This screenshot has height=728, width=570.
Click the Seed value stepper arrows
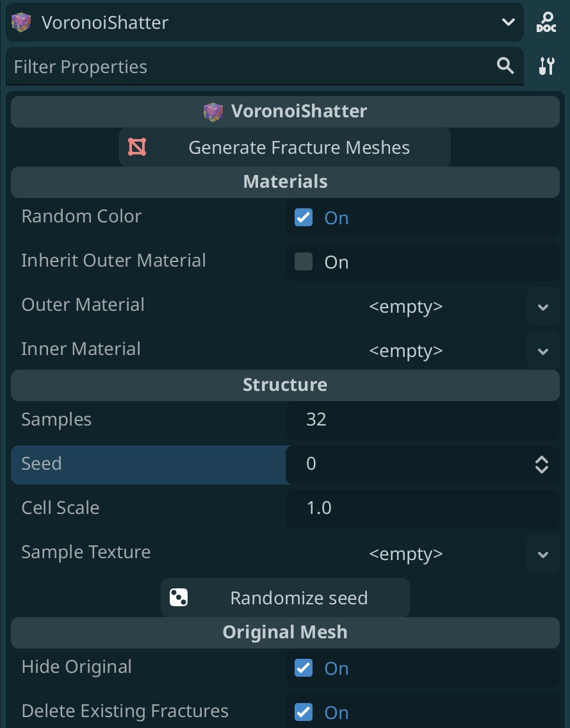click(x=542, y=464)
